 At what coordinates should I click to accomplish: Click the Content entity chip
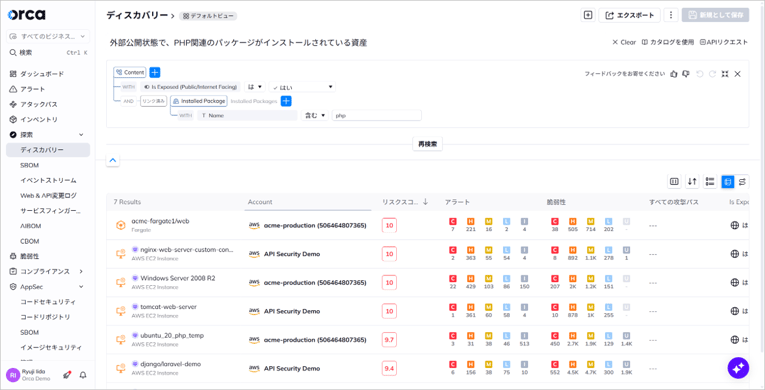(130, 72)
